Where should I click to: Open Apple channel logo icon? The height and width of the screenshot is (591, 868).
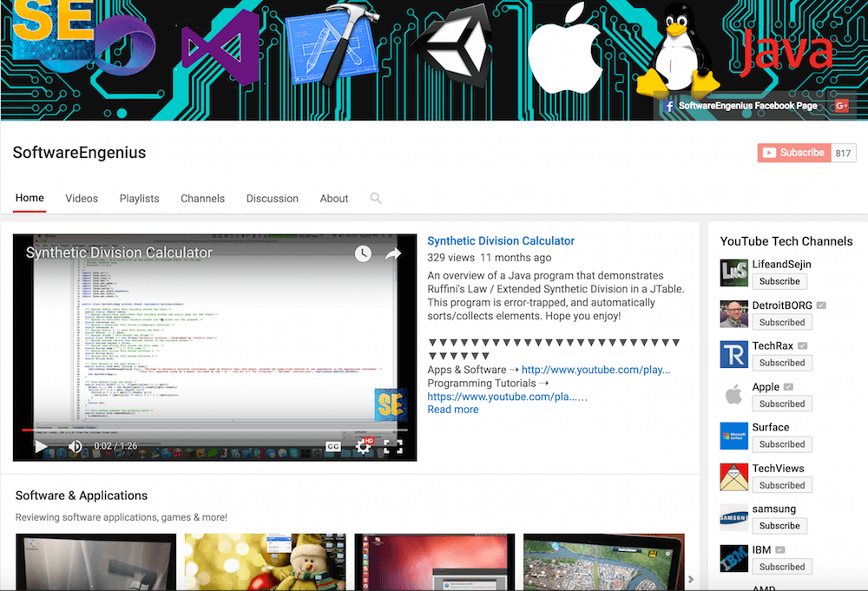[x=734, y=395]
